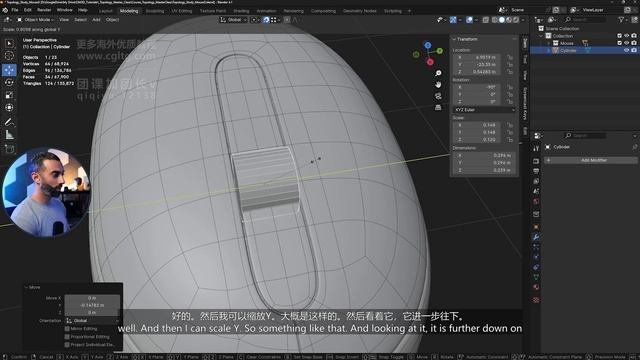Open the Edit menu
This screenshot has width=640, height=360.
click(28, 10)
